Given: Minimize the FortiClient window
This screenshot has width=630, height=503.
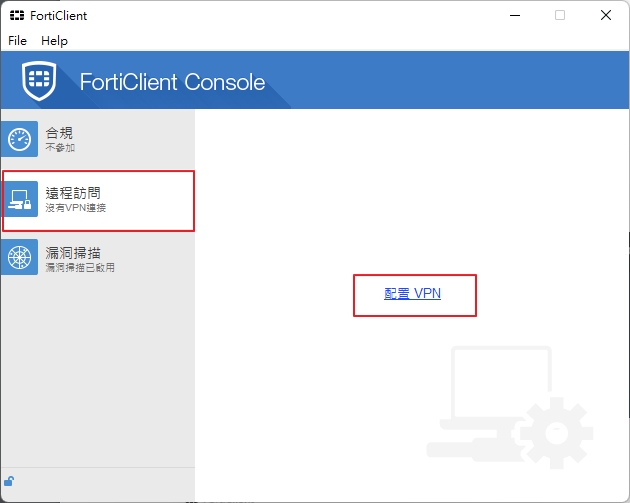Looking at the screenshot, I should (x=515, y=15).
